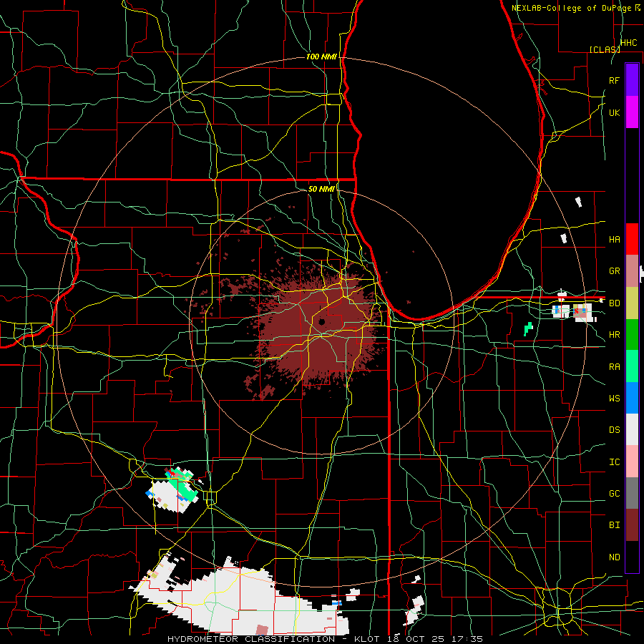Click the "BI" legend label
Image resolution: width=644 pixels, height=644 pixels.
tap(615, 525)
